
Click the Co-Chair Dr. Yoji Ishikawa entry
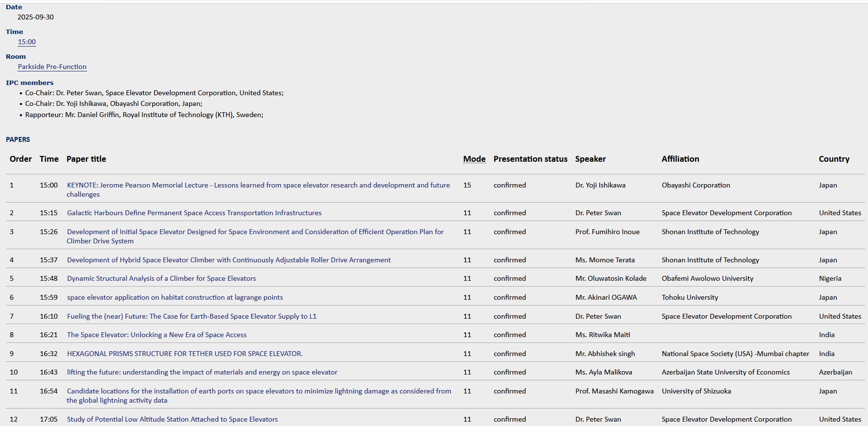coord(114,103)
